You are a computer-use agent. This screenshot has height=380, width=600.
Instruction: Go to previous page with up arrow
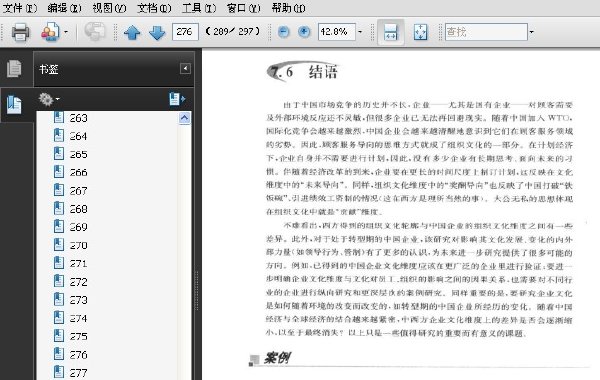point(132,33)
